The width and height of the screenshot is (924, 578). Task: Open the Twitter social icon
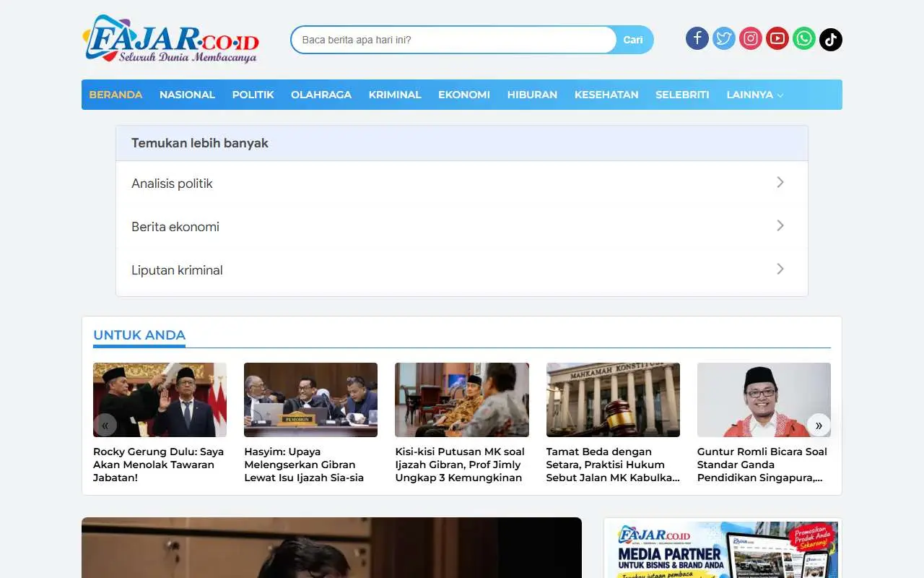tap(723, 38)
